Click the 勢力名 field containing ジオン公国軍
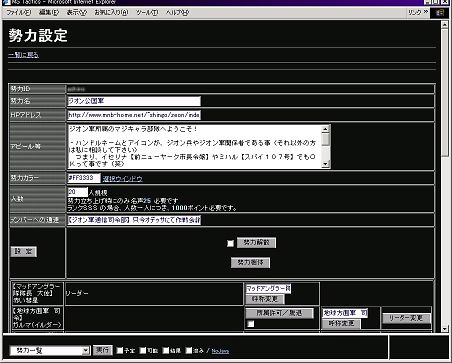The width and height of the screenshot is (452, 363). tap(134, 101)
